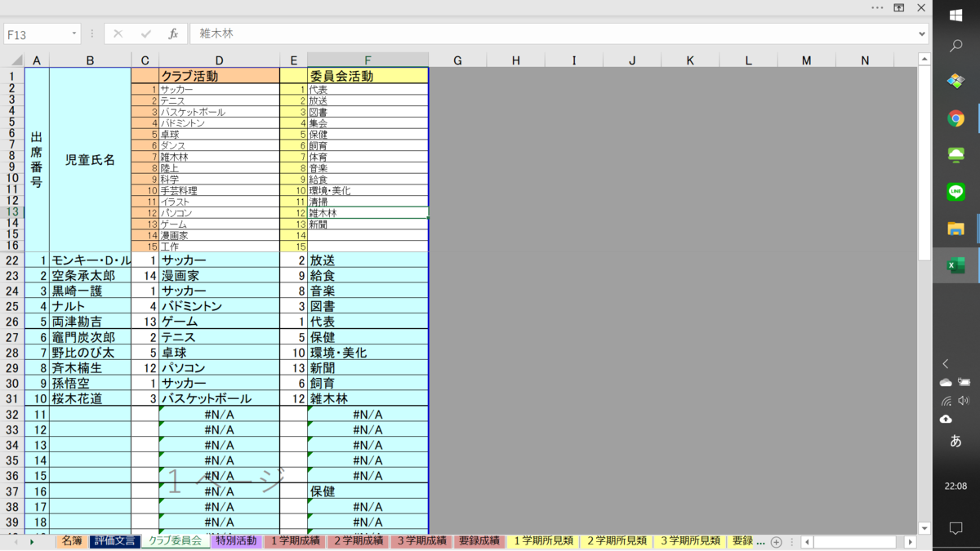Open the notification center icon
The width and height of the screenshot is (980, 551).
[955, 528]
